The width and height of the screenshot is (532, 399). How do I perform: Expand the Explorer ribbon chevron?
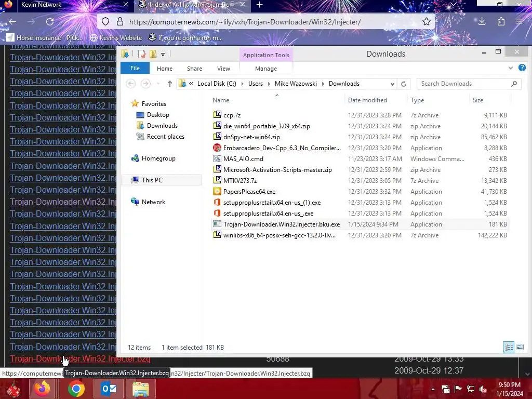pos(511,68)
